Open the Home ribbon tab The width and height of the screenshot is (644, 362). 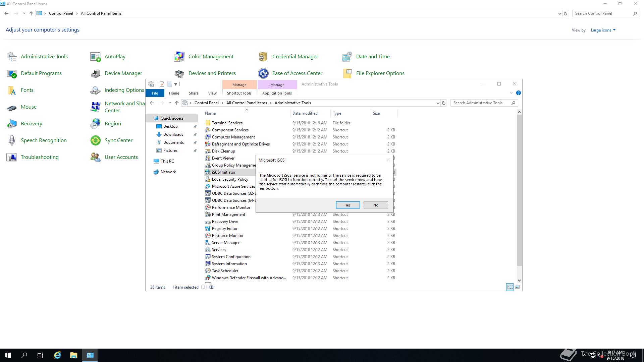(174, 93)
